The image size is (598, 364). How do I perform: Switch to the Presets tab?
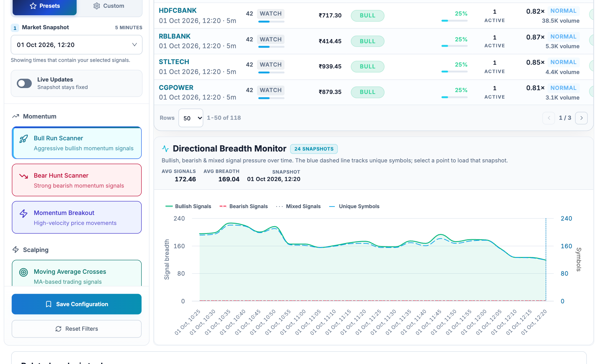45,6
